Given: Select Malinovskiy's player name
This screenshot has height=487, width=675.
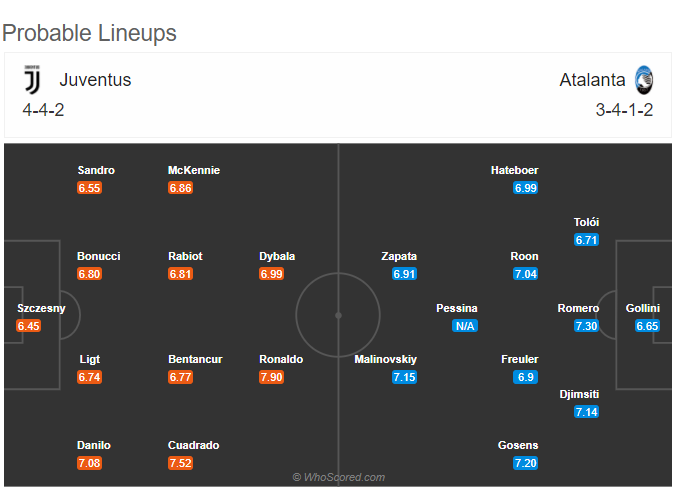Looking at the screenshot, I should [385, 359].
